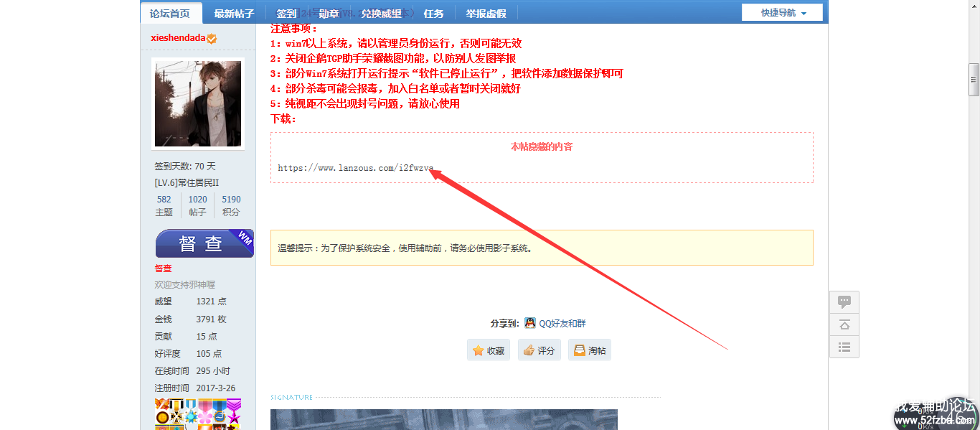The image size is (980, 430).
Task: Click the black iron cross medal
Action: point(176,411)
